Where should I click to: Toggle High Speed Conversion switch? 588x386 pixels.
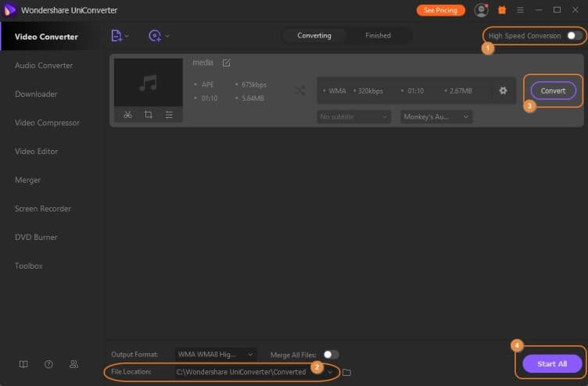[575, 36]
